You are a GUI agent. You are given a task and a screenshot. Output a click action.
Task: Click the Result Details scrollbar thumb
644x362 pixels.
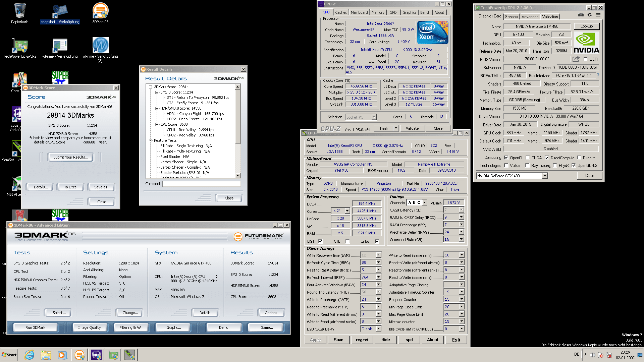click(238, 116)
